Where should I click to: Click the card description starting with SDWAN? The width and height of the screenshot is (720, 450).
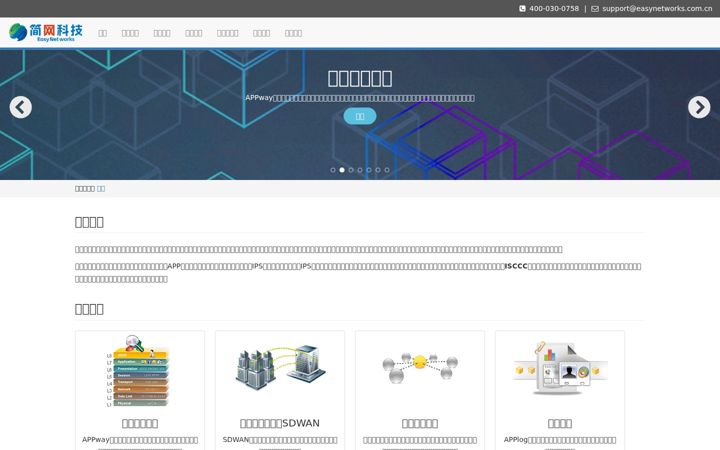coord(280,443)
